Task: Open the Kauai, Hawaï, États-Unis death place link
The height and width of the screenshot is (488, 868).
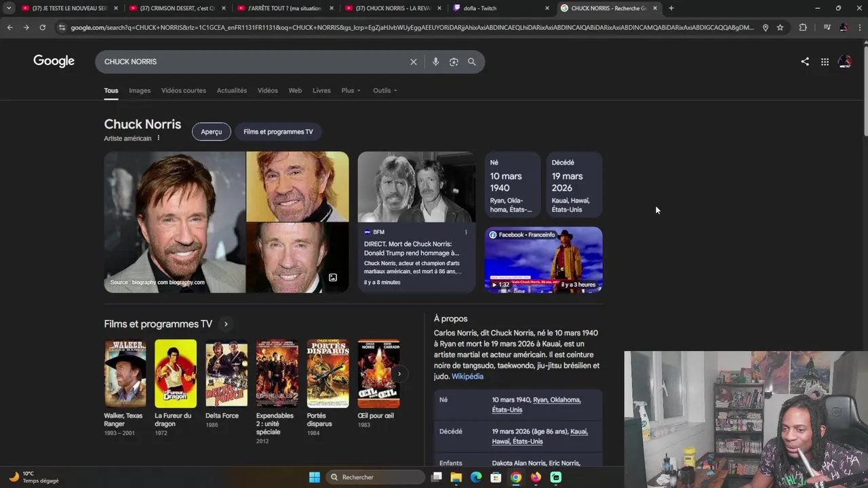Action: [x=539, y=436]
